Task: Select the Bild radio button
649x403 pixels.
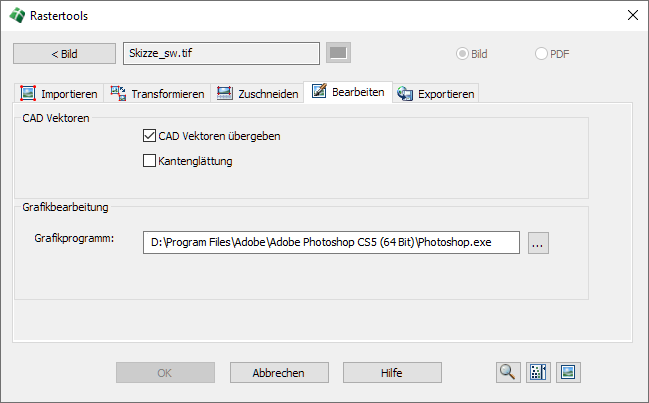Action: click(462, 54)
